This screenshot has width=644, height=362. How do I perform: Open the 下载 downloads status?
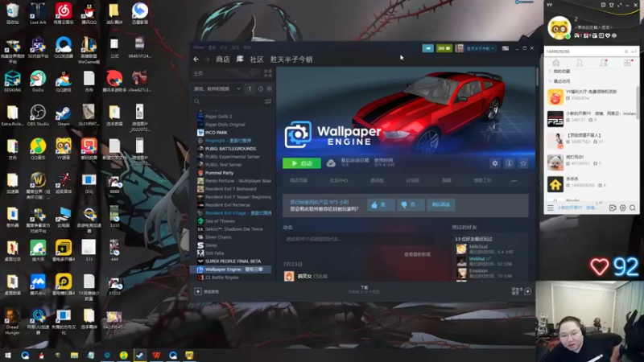coord(364,290)
